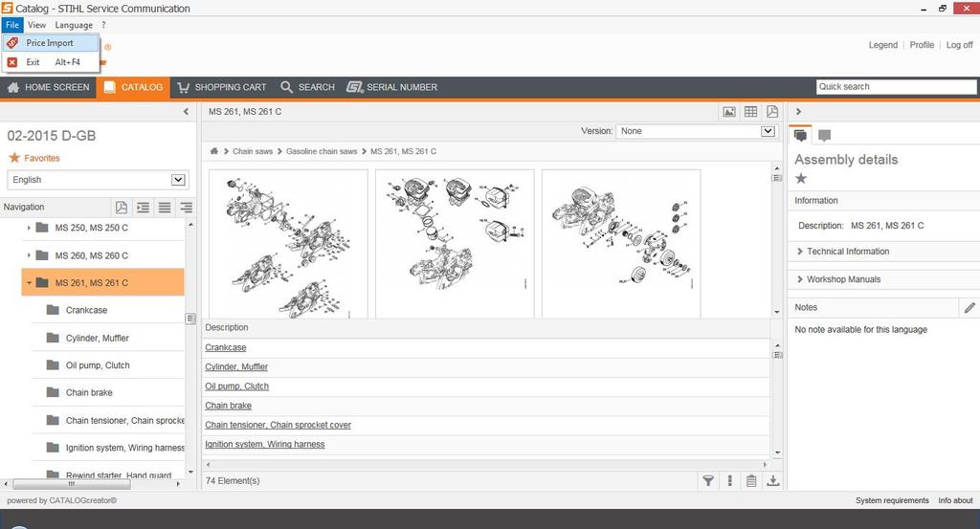Export navigation tree as PDF
980x529 pixels.
point(122,208)
